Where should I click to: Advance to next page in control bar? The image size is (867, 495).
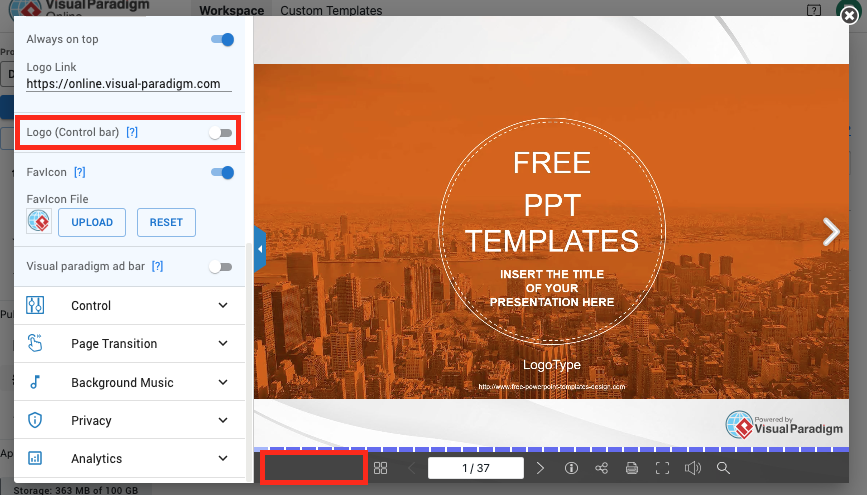pos(540,468)
